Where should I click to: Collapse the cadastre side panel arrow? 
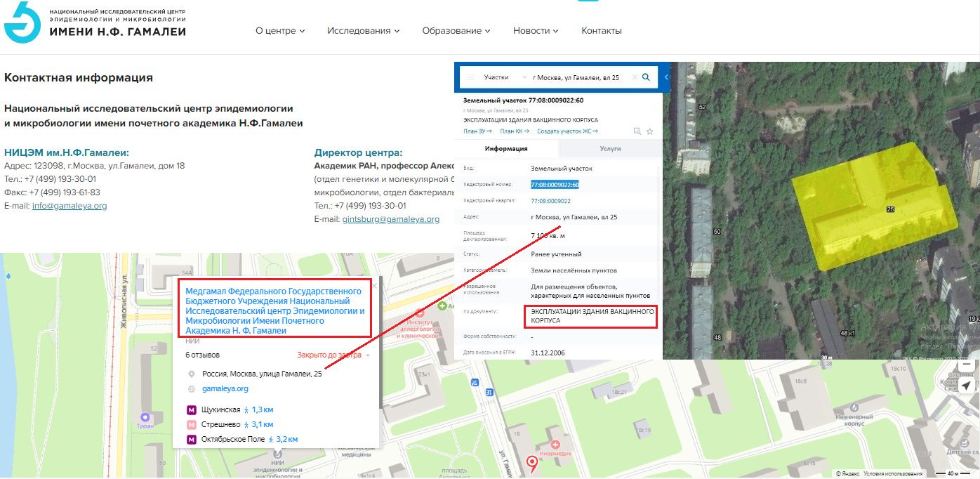click(666, 77)
